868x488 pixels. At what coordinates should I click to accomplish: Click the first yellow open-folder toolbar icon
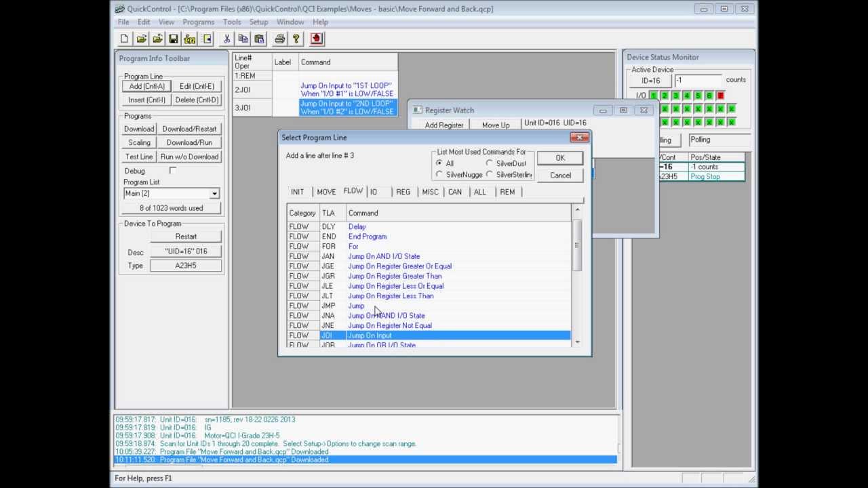[141, 39]
